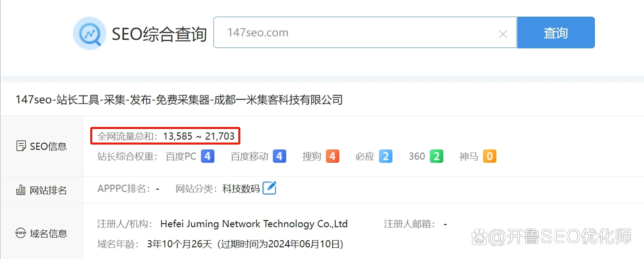Click the 神马 weight 0 badge

click(490, 156)
